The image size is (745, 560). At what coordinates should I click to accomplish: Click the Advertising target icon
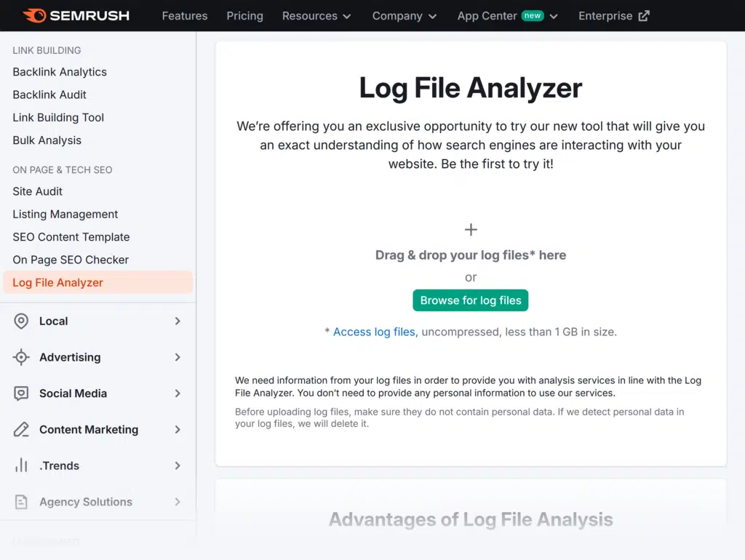click(21, 357)
